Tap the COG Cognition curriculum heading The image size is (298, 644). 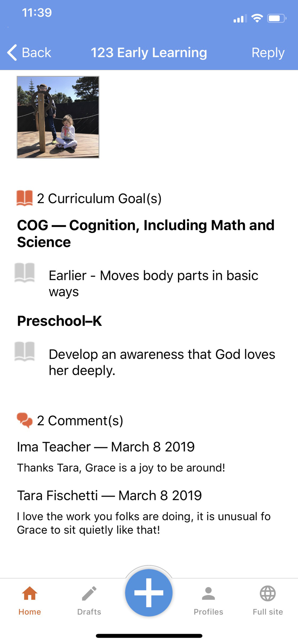146,233
